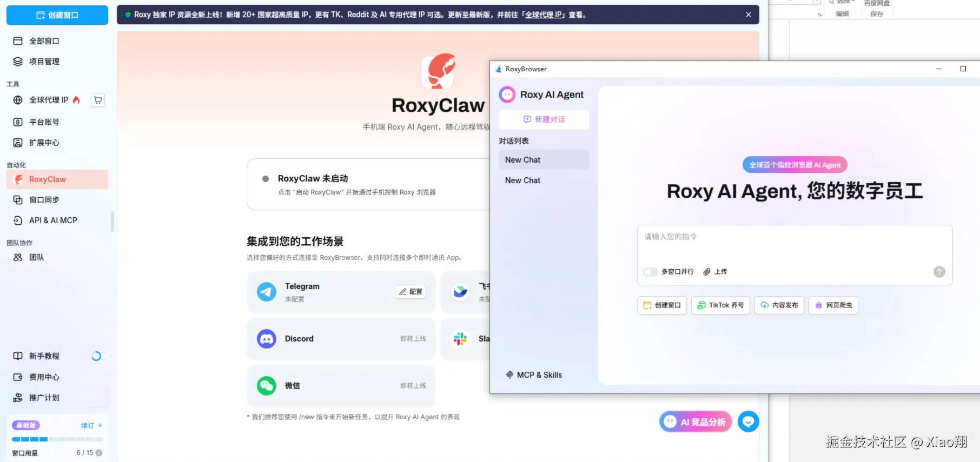The height and width of the screenshot is (462, 980).
Task: Close the Roxy 独家 IP announcement banner
Action: click(749, 15)
